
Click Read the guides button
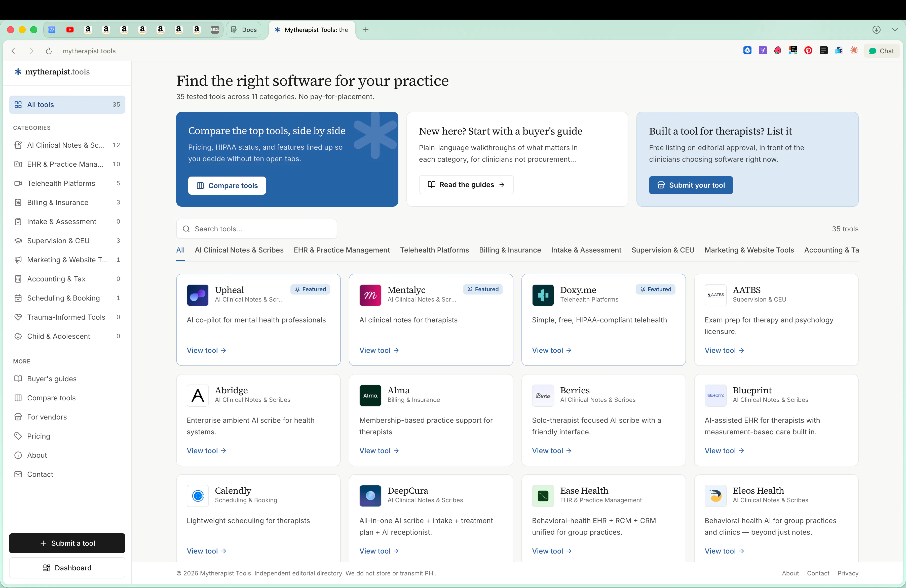point(466,184)
